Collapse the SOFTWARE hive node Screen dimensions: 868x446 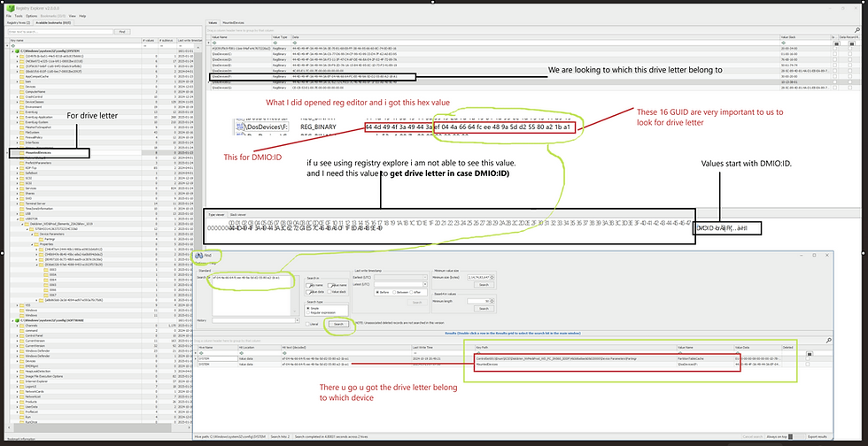[12, 320]
